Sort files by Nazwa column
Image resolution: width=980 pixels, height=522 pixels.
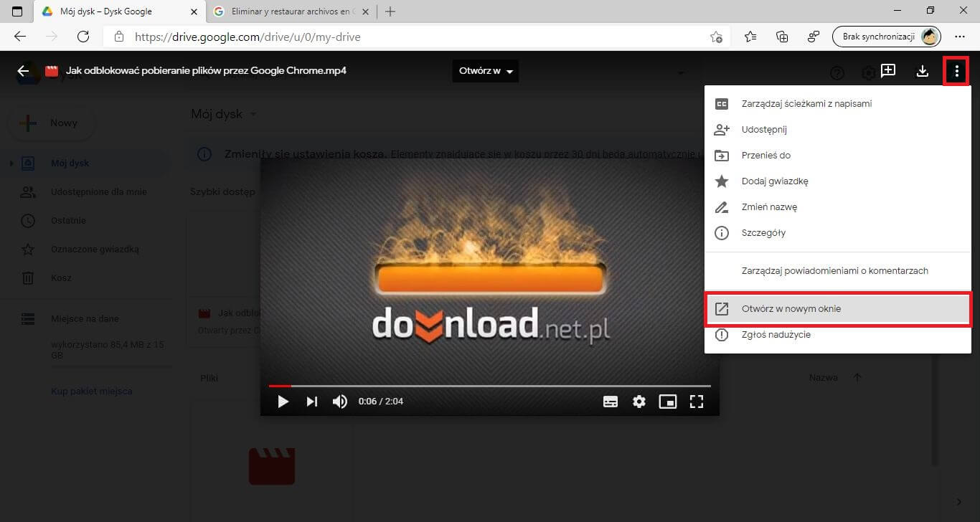click(824, 377)
